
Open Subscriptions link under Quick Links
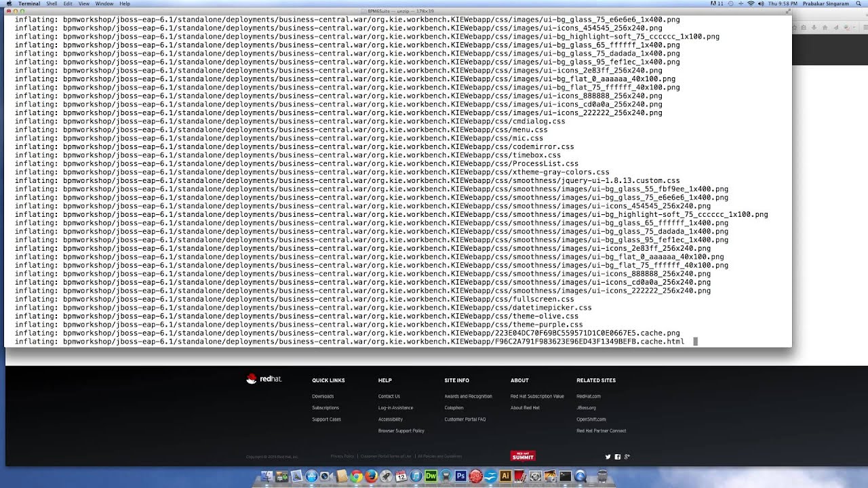(x=325, y=408)
